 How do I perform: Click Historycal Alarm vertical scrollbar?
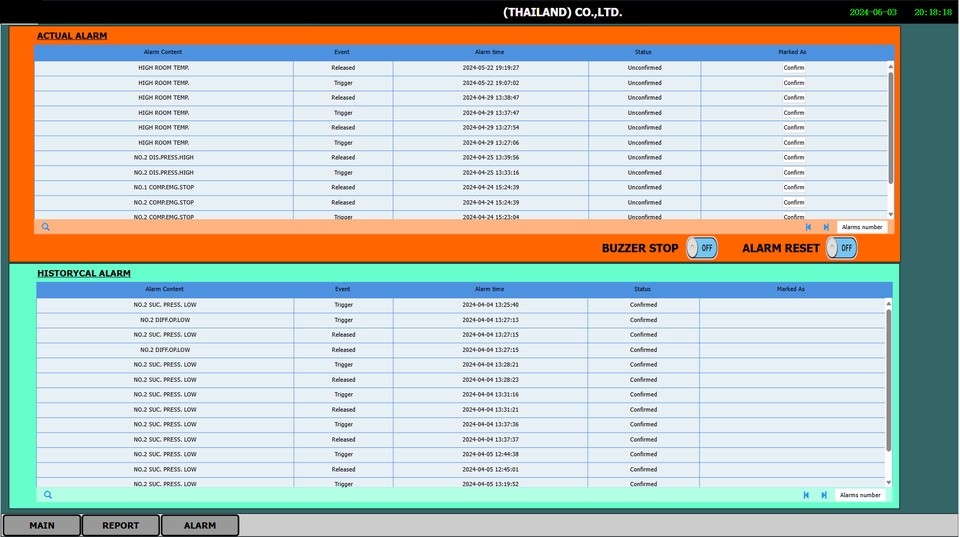[888, 380]
